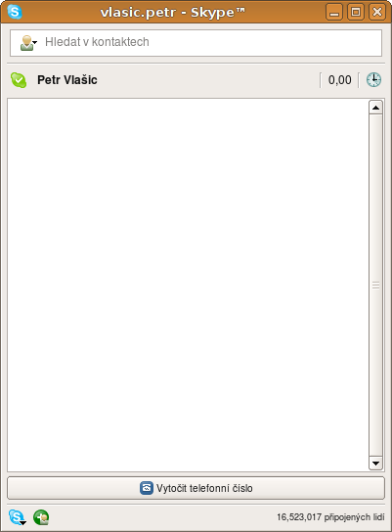Open the Skype menu icon at bottom left
Screen dimensions: 392x532
tap(17, 517)
